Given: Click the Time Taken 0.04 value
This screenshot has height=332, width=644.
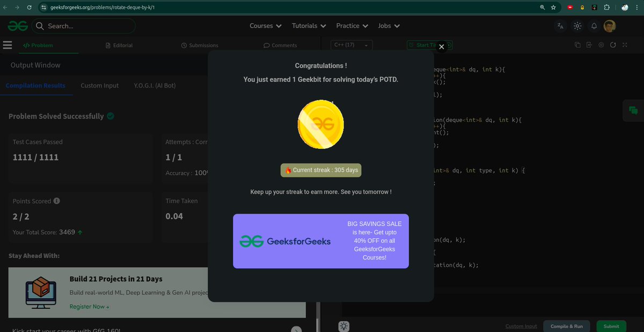Looking at the screenshot, I should click(174, 216).
